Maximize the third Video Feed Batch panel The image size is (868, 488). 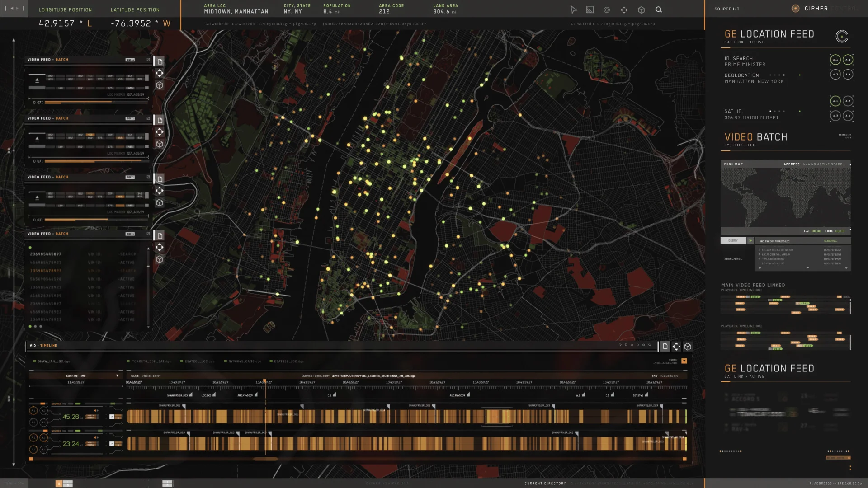[x=148, y=177]
